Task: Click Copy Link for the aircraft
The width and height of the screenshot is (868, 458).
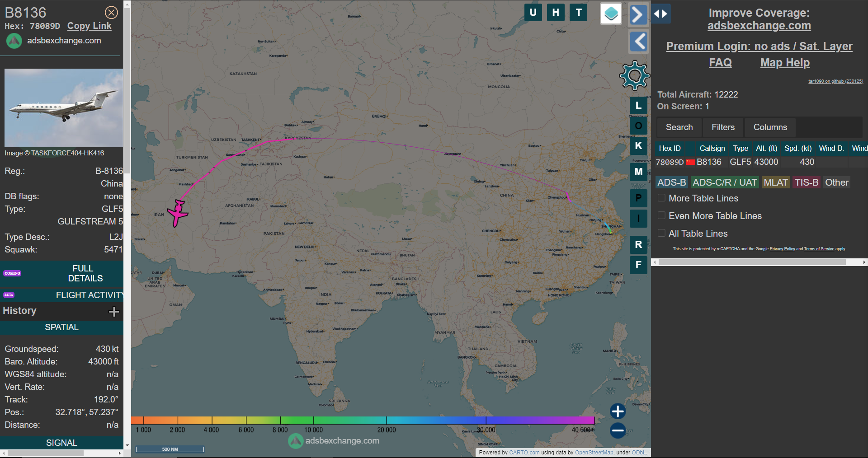Action: pyautogui.click(x=89, y=26)
